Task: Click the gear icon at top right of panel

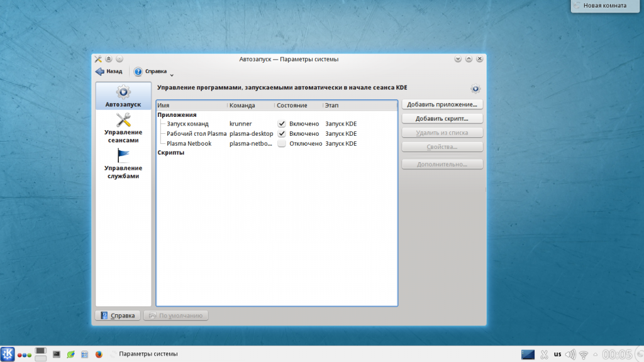Action: (x=475, y=88)
